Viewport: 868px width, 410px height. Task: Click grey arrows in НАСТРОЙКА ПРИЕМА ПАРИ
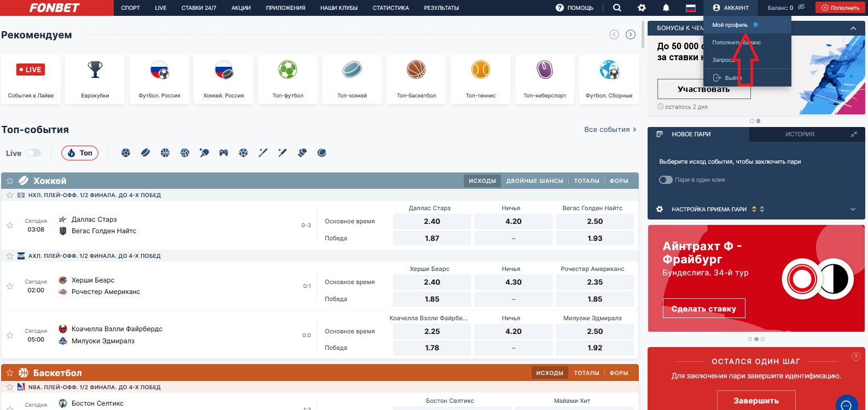(762, 209)
